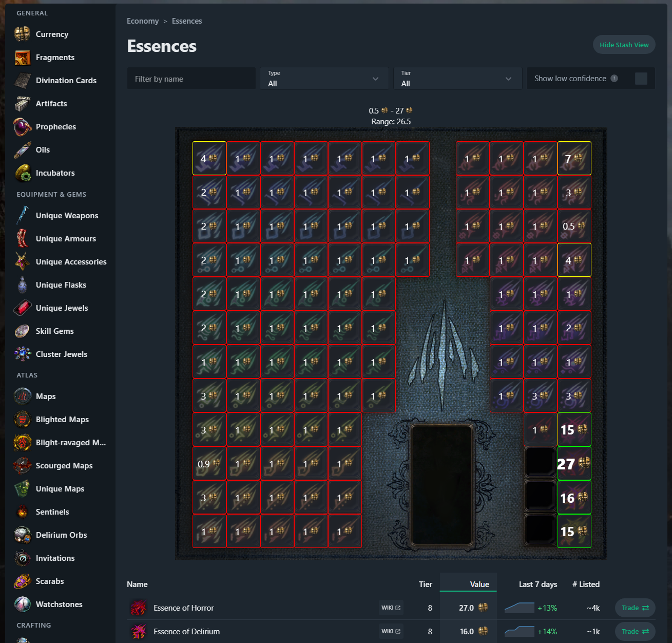The image size is (672, 643).
Task: Click the +14% seven-day sparkline
Action: [x=520, y=631]
